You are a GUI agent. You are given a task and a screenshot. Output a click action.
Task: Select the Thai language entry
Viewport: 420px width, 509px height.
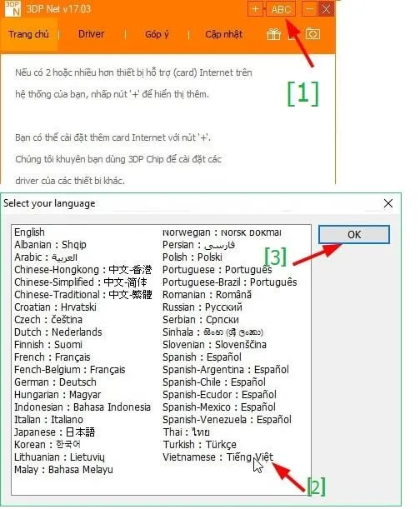pyautogui.click(x=186, y=432)
